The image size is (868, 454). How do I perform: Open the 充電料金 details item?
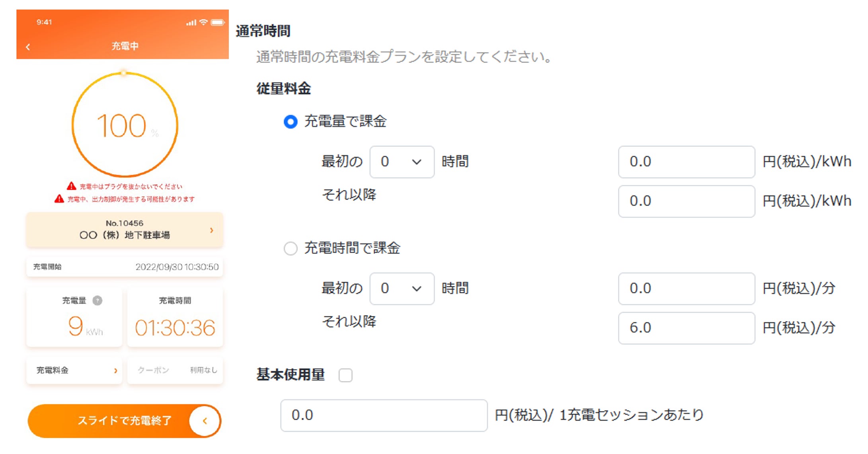pyautogui.click(x=74, y=370)
